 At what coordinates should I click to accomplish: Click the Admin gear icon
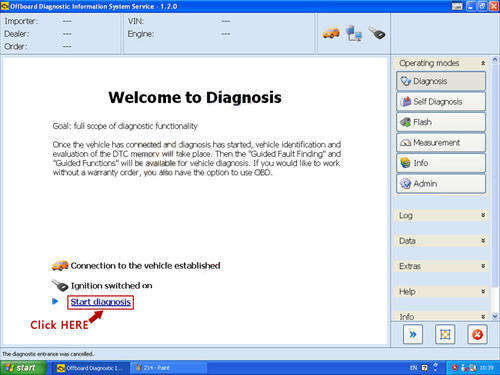point(405,184)
